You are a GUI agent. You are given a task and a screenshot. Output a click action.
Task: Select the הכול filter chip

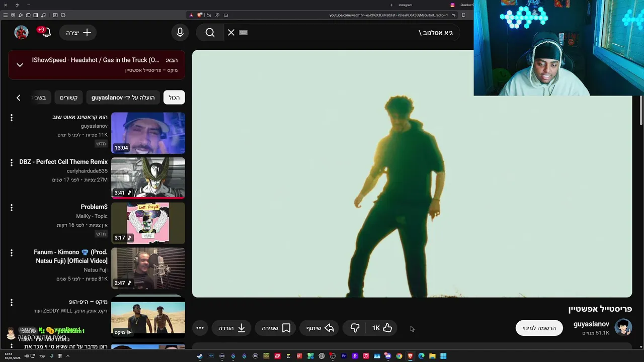pyautogui.click(x=174, y=98)
